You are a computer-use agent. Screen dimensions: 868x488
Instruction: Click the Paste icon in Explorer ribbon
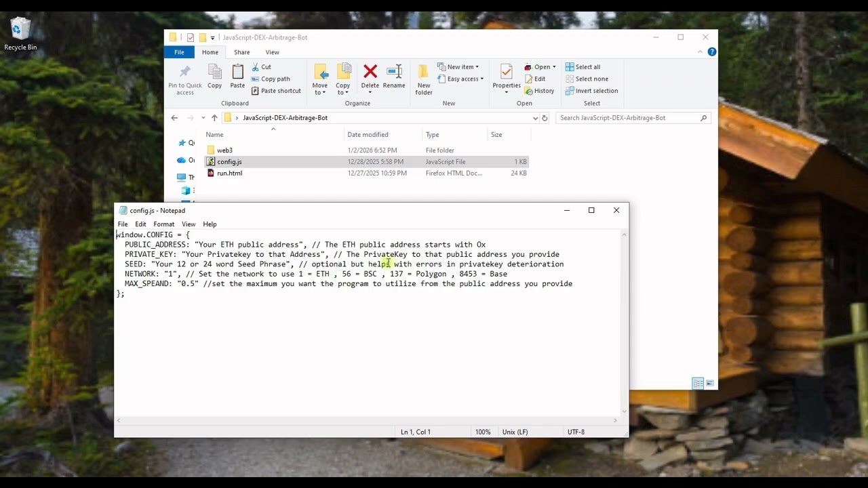237,77
